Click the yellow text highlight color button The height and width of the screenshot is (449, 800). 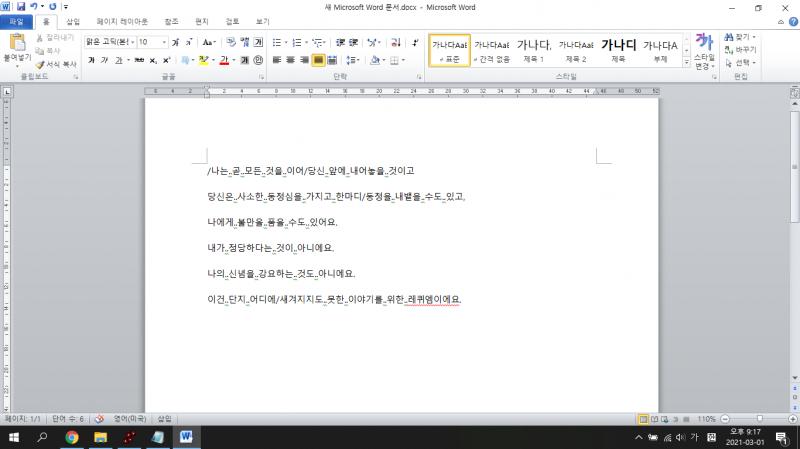[x=204, y=60]
